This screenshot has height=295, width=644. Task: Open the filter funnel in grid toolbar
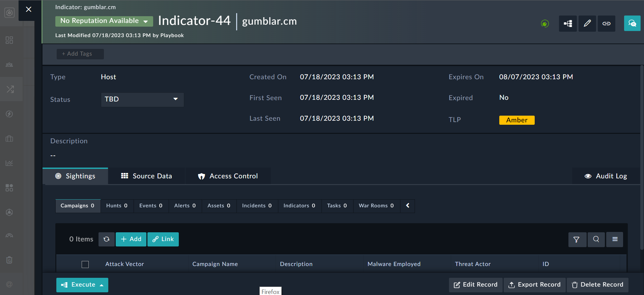point(577,239)
